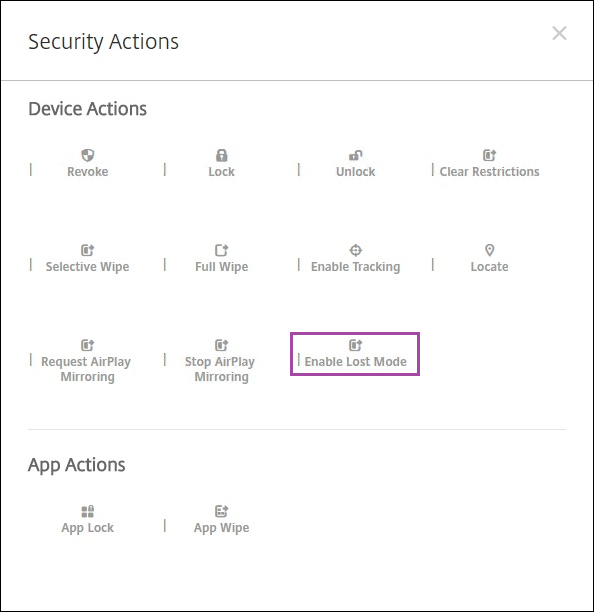Screen dimensions: 594x612
Task: Close the Security Actions dialog
Action: [559, 33]
